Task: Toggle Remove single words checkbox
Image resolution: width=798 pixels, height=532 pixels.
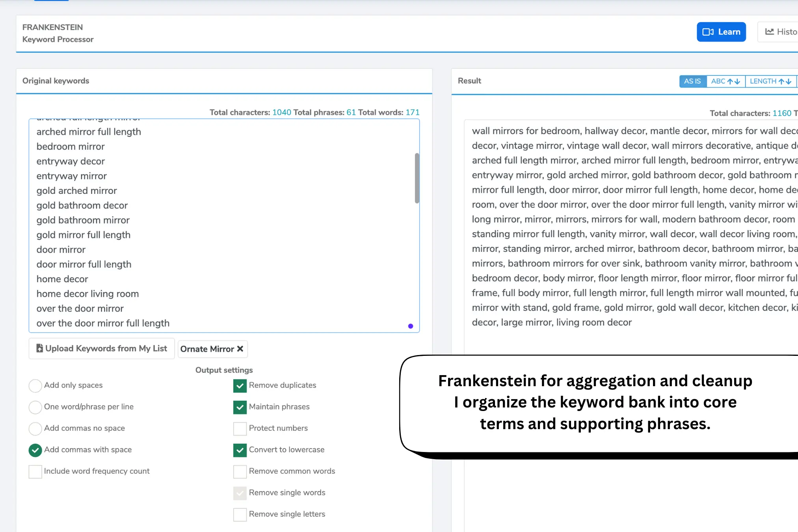Action: (x=240, y=493)
